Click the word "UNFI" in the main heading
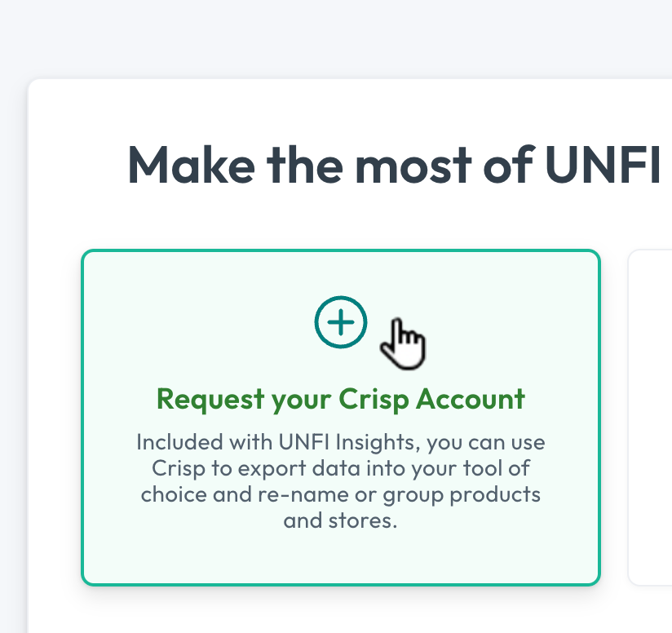This screenshot has height=633, width=672. (601, 165)
